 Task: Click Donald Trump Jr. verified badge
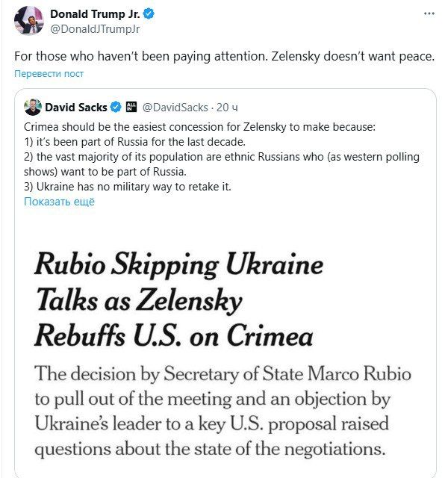(x=149, y=14)
